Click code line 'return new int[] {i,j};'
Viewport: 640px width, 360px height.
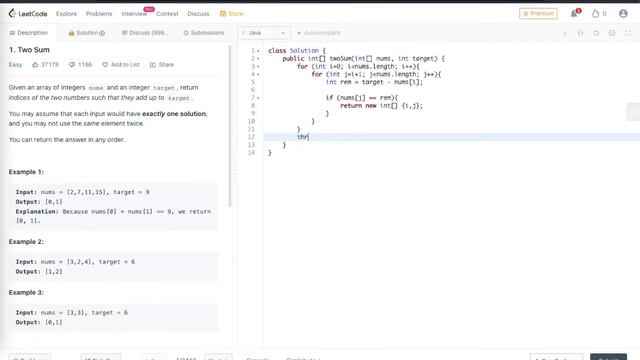381,106
